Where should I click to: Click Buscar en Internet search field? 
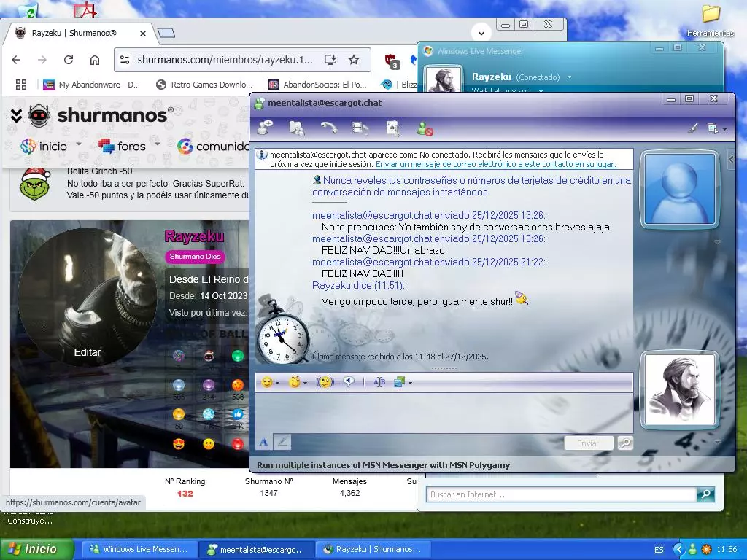(x=561, y=494)
